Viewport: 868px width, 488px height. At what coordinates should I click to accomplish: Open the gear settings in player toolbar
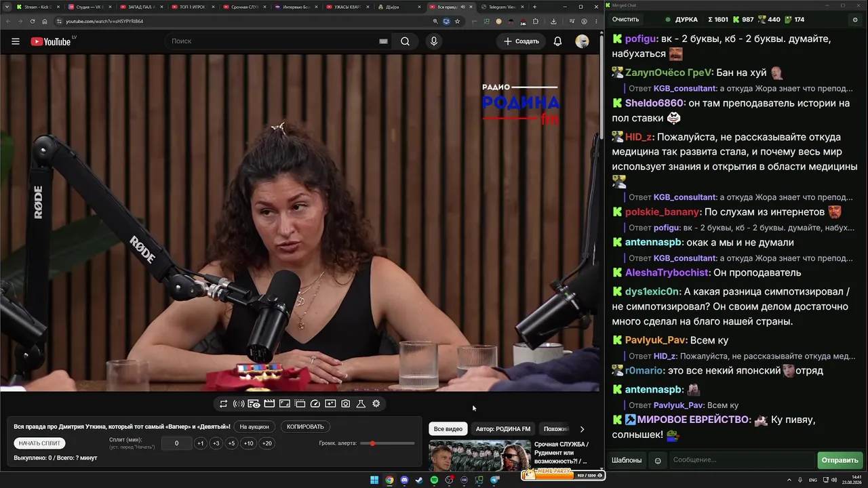(x=376, y=404)
